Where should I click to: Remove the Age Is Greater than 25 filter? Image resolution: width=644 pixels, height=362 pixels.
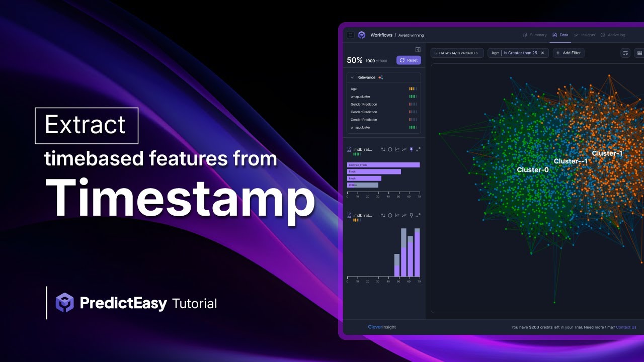point(542,53)
